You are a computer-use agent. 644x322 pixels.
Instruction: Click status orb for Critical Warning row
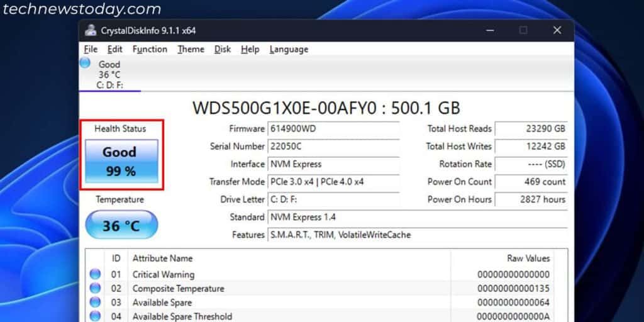pos(95,274)
